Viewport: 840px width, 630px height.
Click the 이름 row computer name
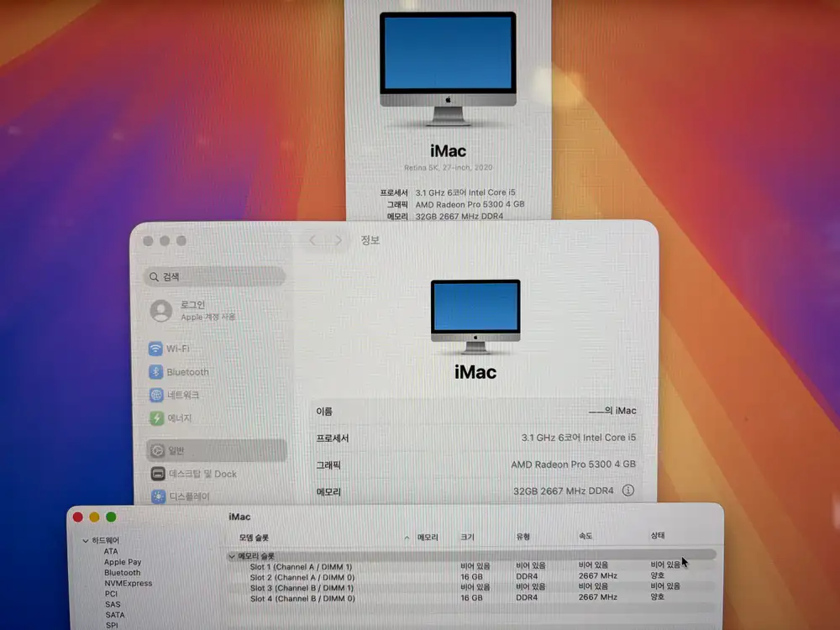point(475,411)
